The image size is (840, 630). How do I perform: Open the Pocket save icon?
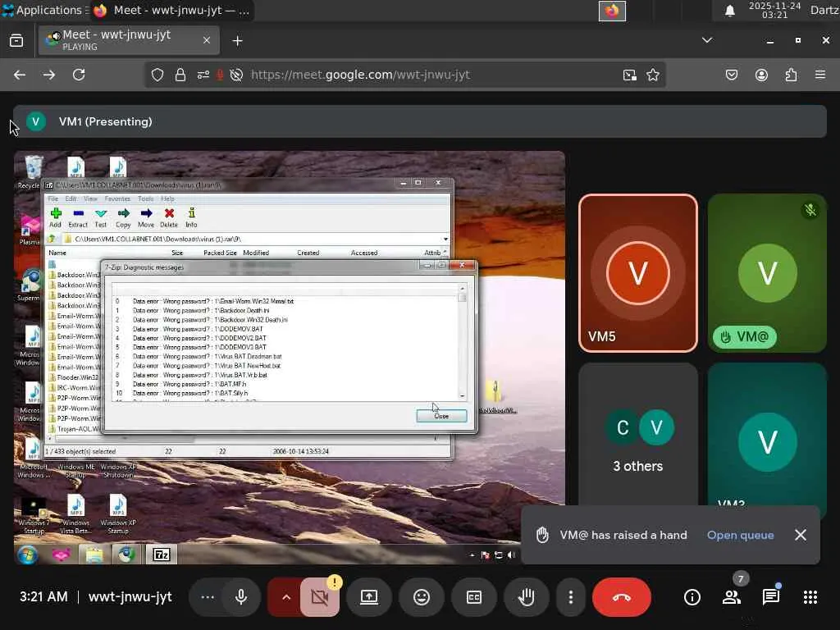tap(731, 75)
